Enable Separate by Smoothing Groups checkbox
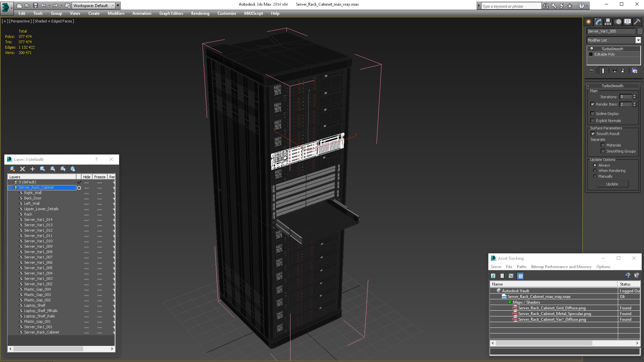The height and width of the screenshot is (362, 644). click(603, 151)
